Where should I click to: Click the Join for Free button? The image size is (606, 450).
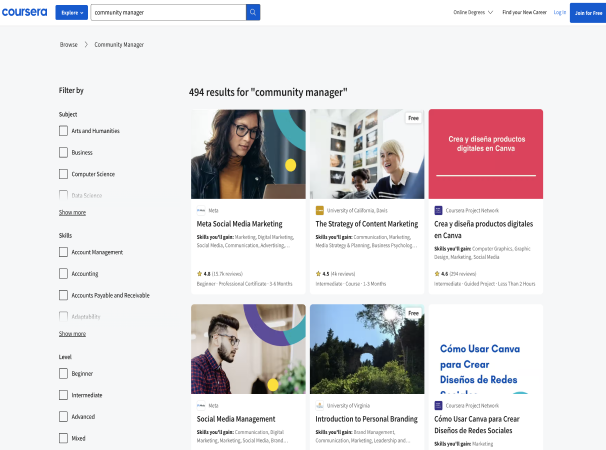[x=588, y=13]
